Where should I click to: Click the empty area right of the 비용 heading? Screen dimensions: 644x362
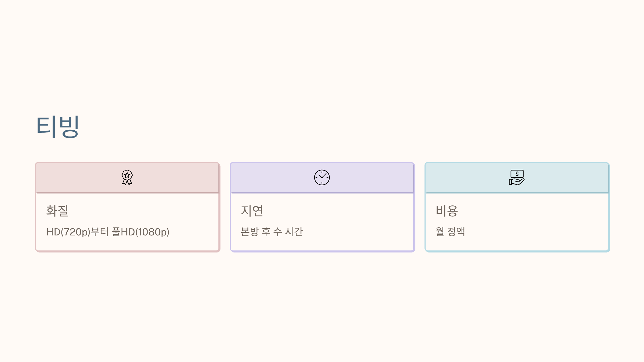coord(533,211)
